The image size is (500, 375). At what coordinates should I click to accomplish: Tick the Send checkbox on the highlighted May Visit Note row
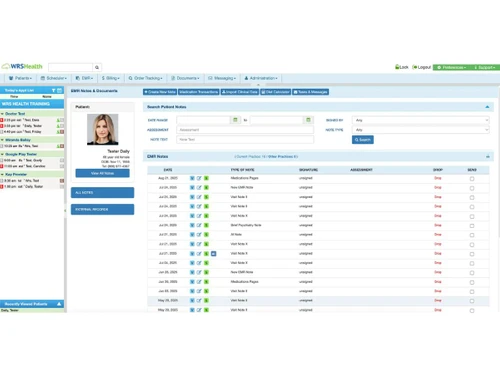click(x=472, y=301)
